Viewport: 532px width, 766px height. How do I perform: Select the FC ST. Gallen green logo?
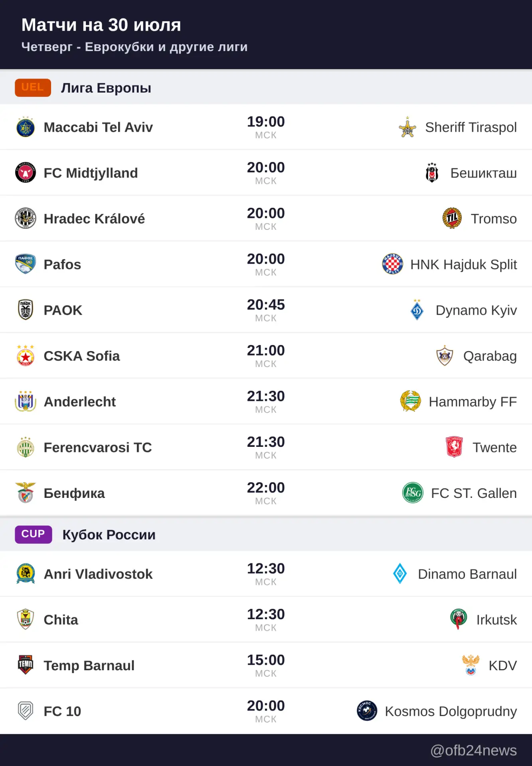coord(413,493)
